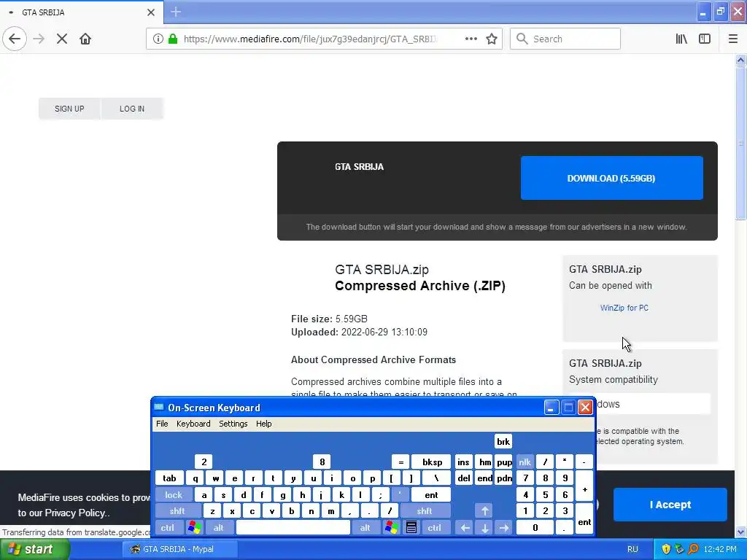This screenshot has width=747, height=560.
Task: Click the up arrow key
Action: click(485, 511)
